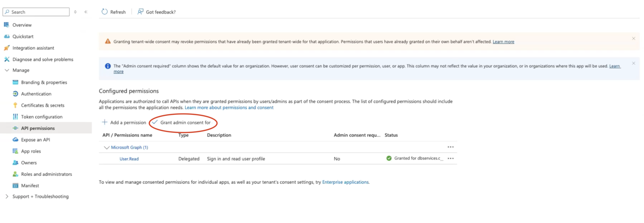Click in the sidebar Search box
644x223 pixels.
36,12
